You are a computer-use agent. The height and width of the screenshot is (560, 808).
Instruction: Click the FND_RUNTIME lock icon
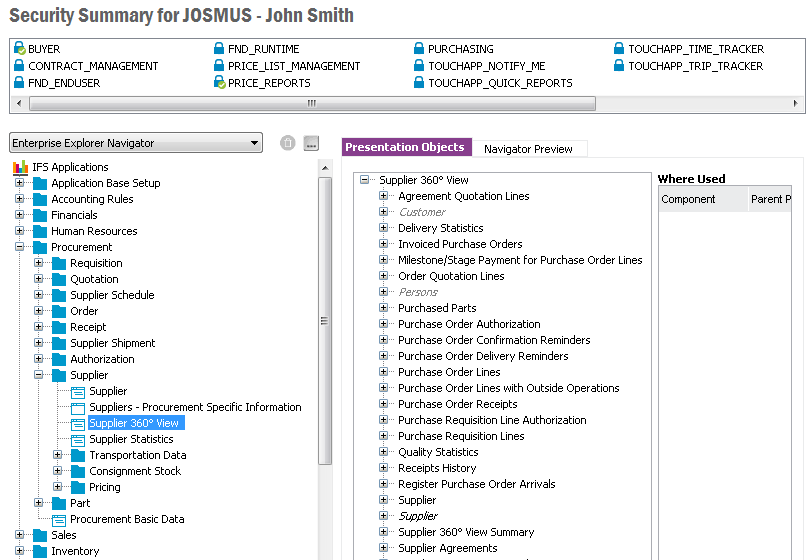(x=219, y=48)
